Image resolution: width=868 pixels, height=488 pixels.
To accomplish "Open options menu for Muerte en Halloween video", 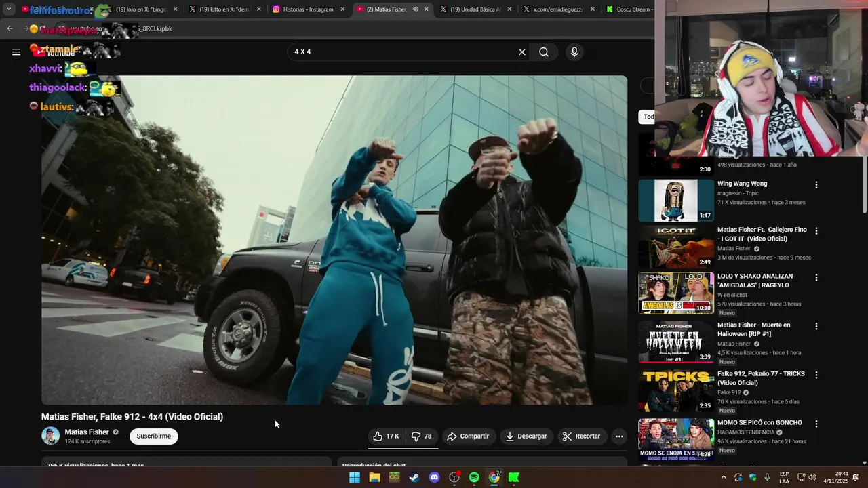I will [x=816, y=327].
